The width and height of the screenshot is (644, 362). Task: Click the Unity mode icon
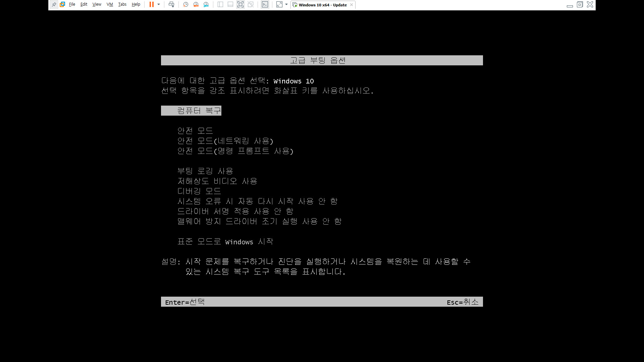pos(251,5)
